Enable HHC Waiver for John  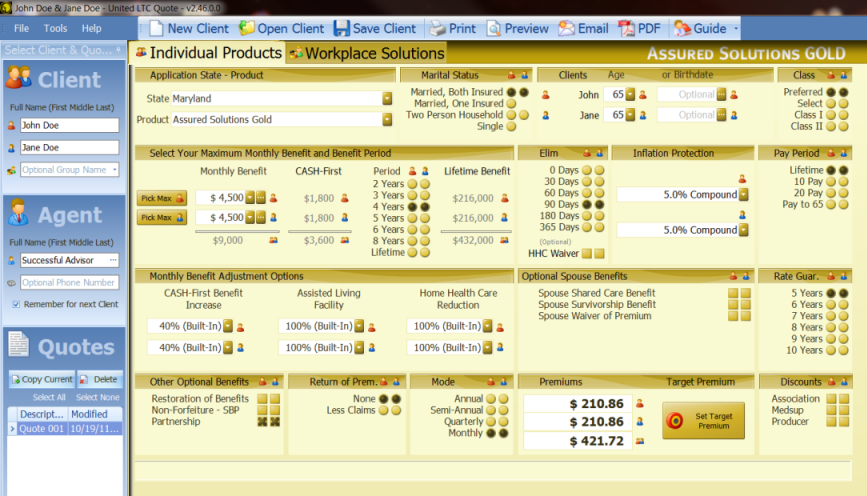click(x=587, y=253)
